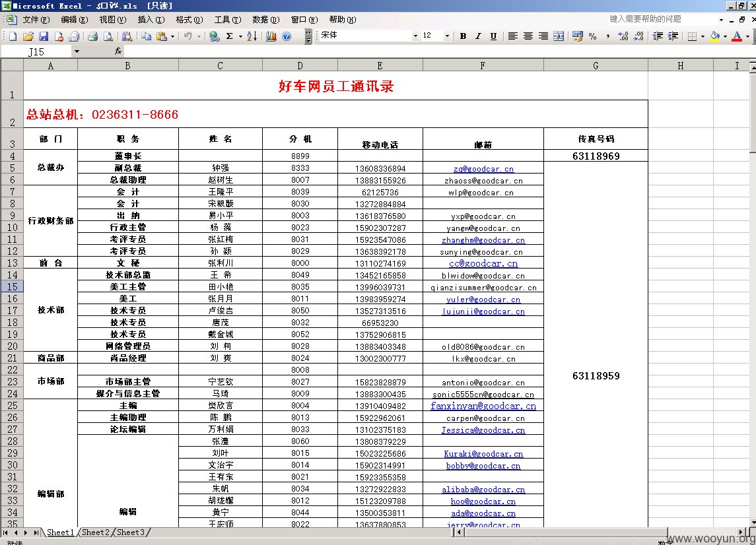Viewport: 756px width, 545px height.
Task: Click the help question search box
Action: pos(662,19)
